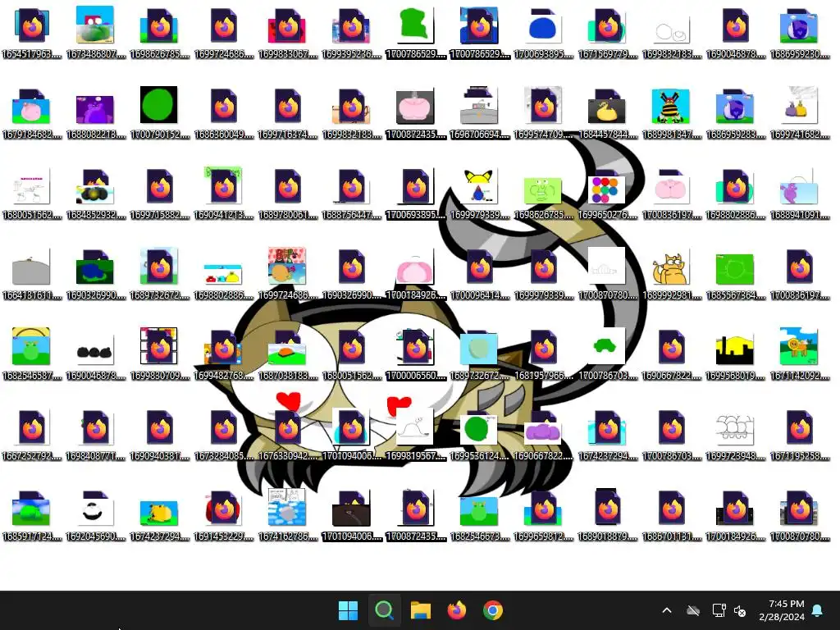840x630 pixels.
Task: Open the taskbar Search magnifier
Action: point(384,610)
